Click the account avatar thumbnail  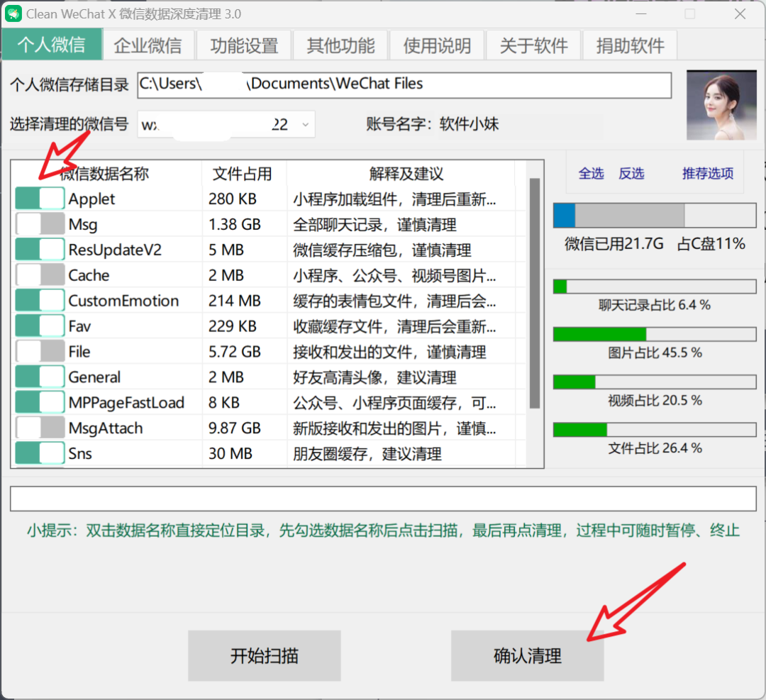pyautogui.click(x=721, y=105)
